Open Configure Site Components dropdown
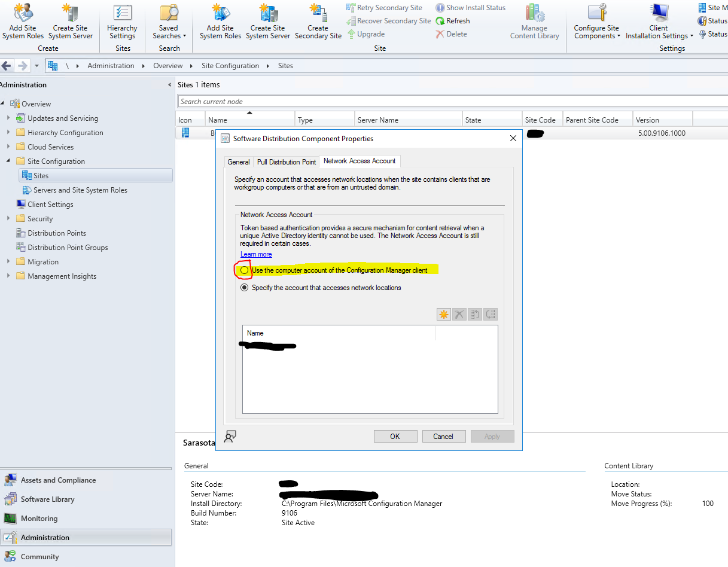The height and width of the screenshot is (567, 728). pyautogui.click(x=596, y=21)
